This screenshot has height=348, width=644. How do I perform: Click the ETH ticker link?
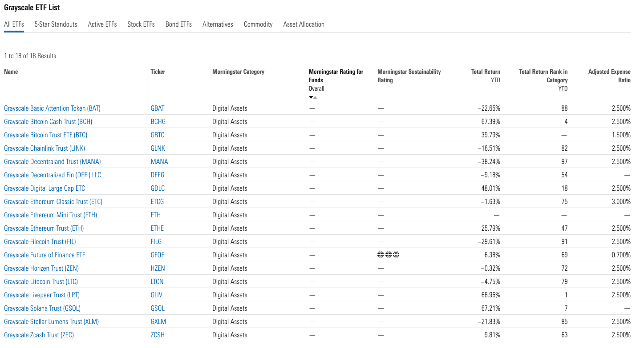click(156, 215)
